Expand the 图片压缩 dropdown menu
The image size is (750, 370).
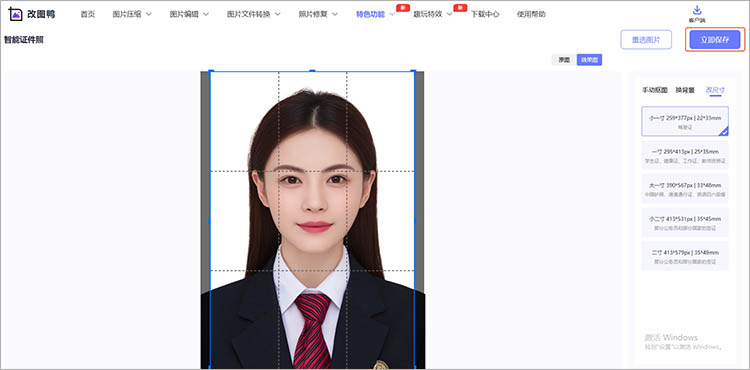pyautogui.click(x=132, y=14)
